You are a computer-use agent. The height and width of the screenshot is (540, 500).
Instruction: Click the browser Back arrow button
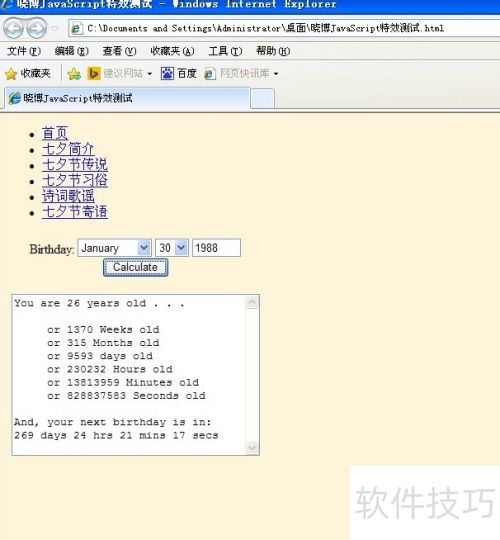[14, 28]
